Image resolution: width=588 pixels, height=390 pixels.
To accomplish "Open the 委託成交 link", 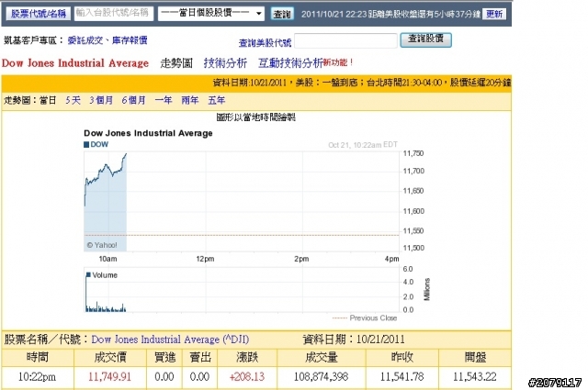I will tap(85, 40).
